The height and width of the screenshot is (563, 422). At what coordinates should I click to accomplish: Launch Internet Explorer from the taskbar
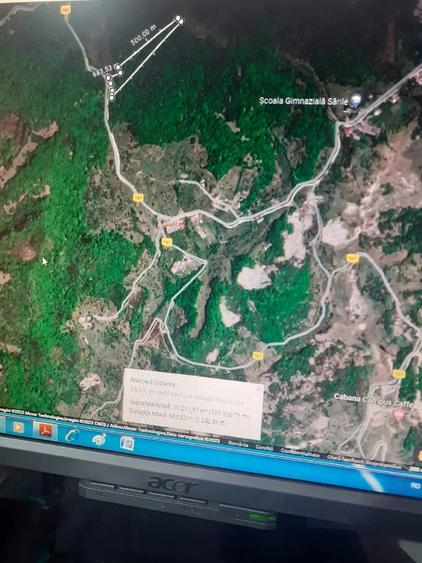point(72,435)
